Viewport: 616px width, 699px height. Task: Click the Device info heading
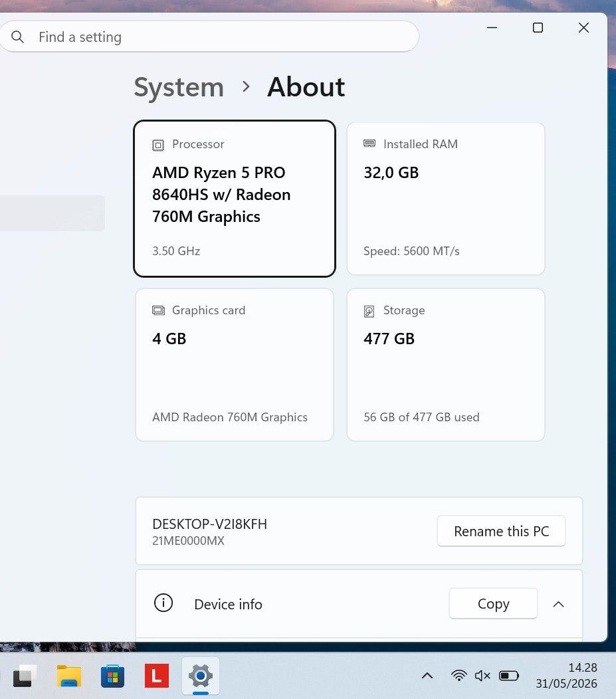pos(228,605)
